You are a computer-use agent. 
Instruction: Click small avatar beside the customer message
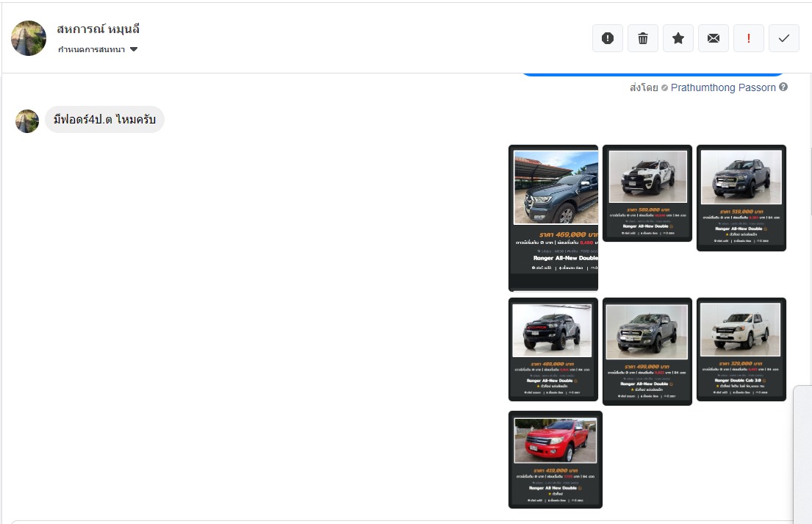pyautogui.click(x=27, y=121)
